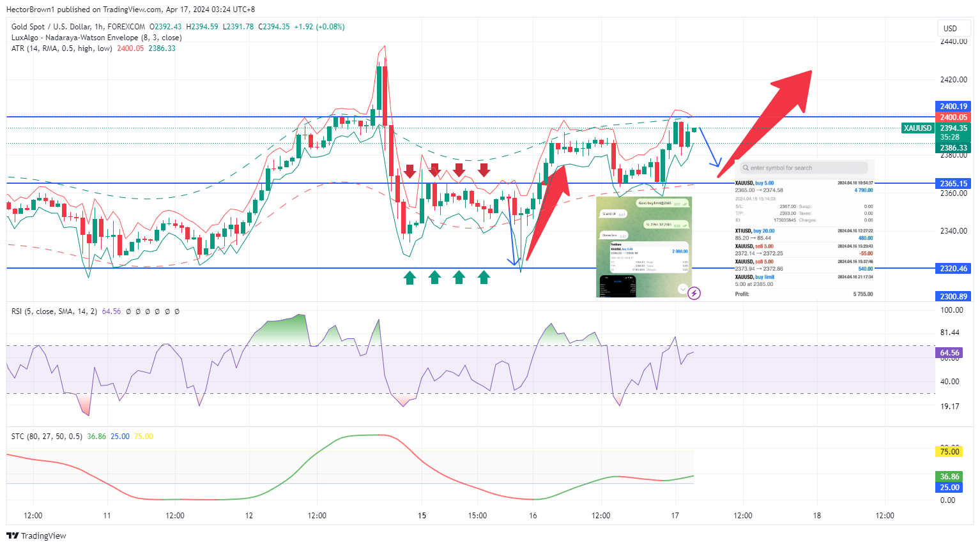Click the 2400.19 blue price label
Screen dimensions: 980x547
[953, 107]
